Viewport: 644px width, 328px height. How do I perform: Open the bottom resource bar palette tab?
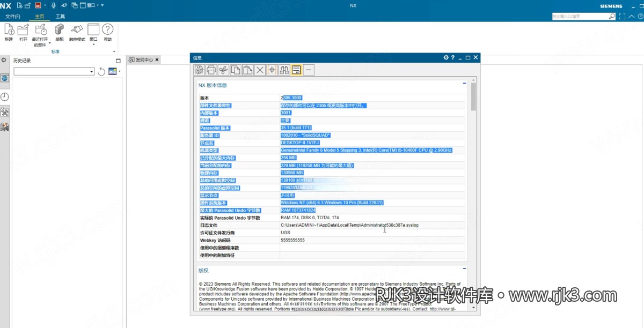[x=4, y=127]
